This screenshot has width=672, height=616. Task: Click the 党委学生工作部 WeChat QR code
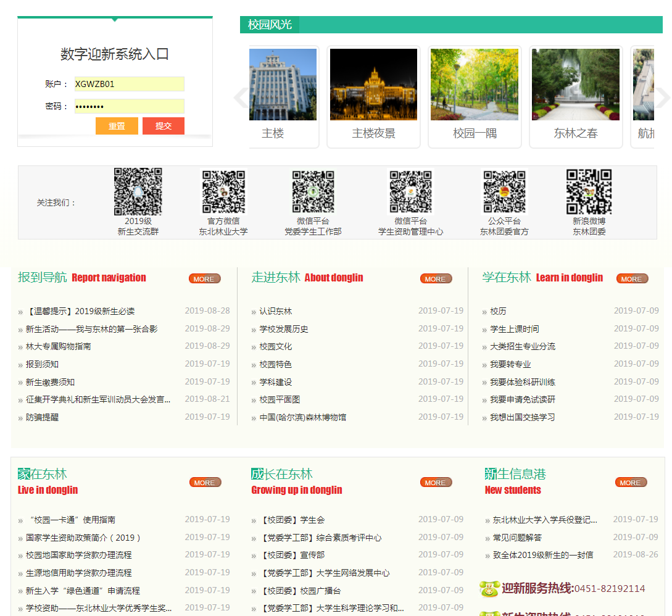[x=313, y=191]
